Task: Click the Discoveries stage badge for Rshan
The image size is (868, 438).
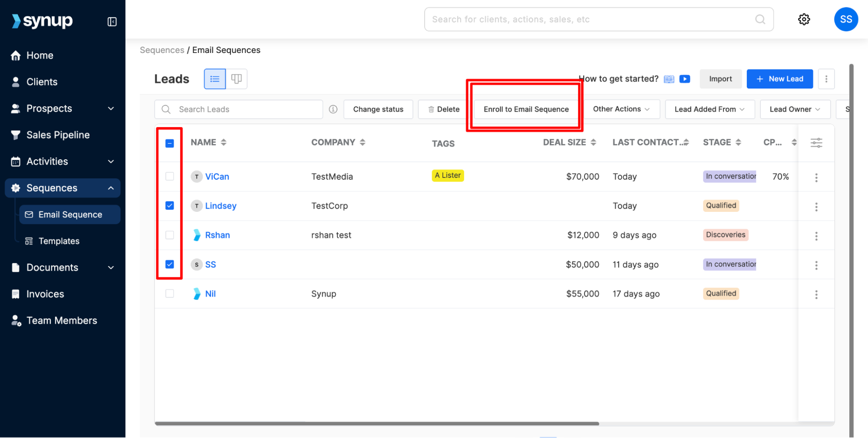Action: click(x=725, y=235)
